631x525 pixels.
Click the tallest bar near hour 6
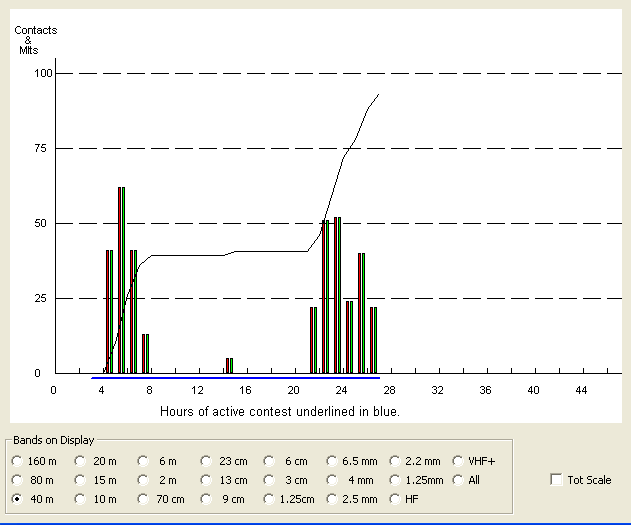click(x=121, y=280)
